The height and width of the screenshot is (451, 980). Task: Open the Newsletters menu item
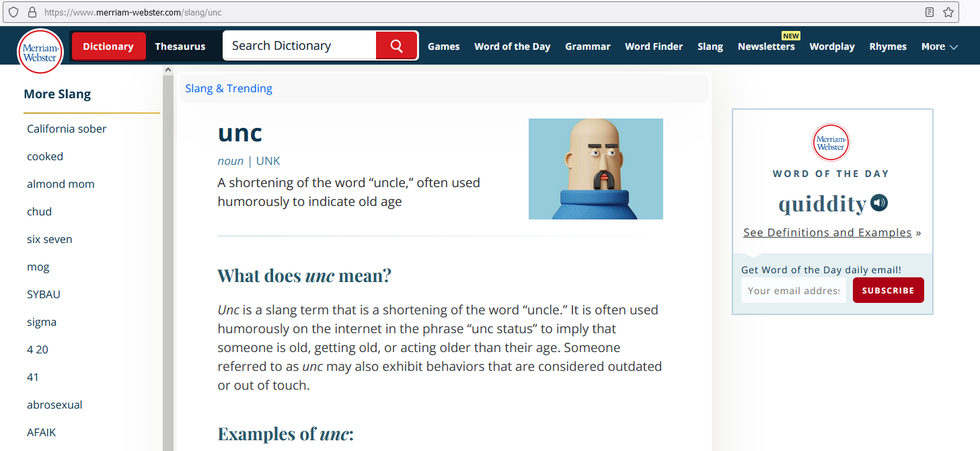coord(766,46)
